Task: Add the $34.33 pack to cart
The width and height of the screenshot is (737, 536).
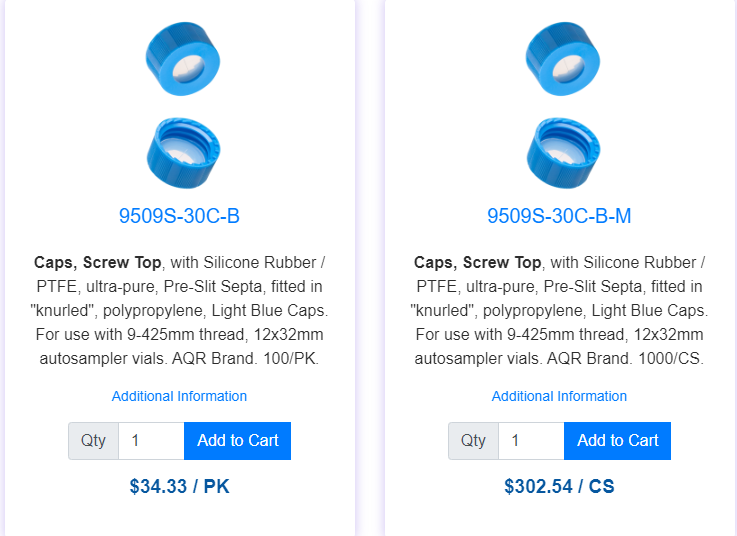Action: point(237,441)
